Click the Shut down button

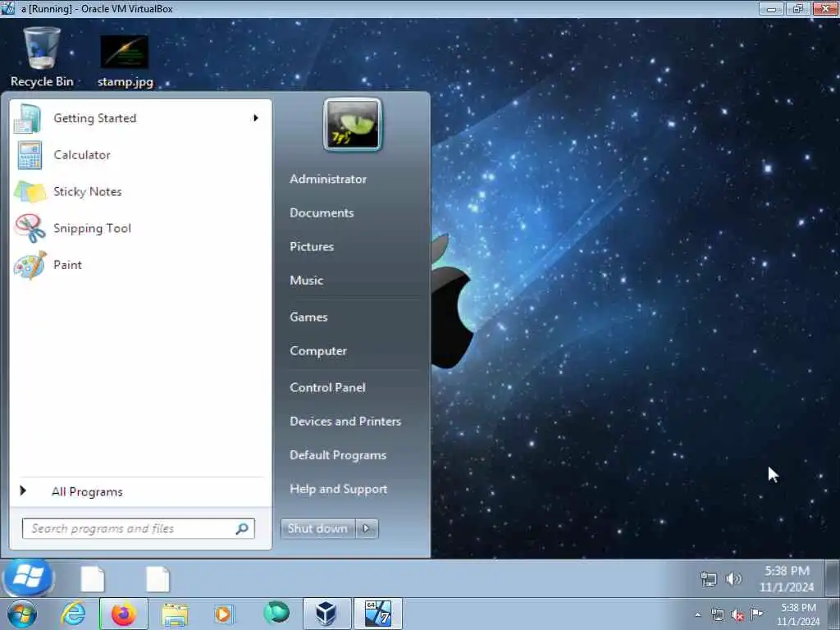[317, 529]
